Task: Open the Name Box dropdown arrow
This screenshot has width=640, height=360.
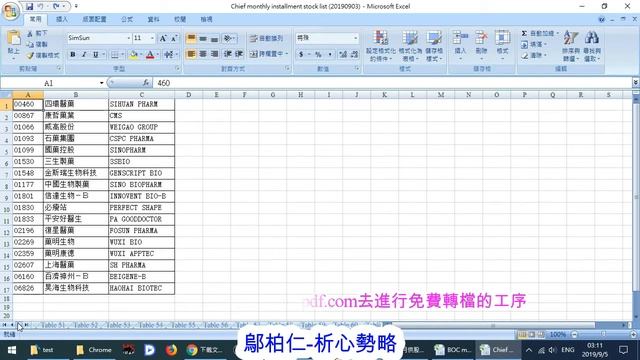Action: click(102, 83)
